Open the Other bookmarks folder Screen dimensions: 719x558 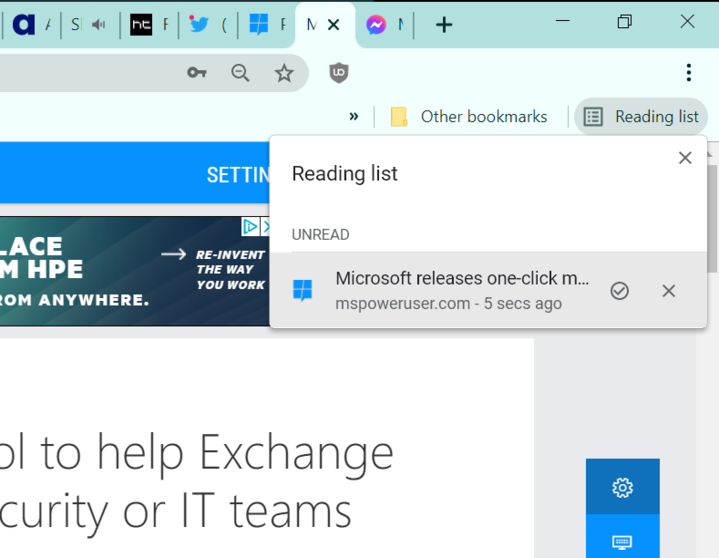pos(469,117)
